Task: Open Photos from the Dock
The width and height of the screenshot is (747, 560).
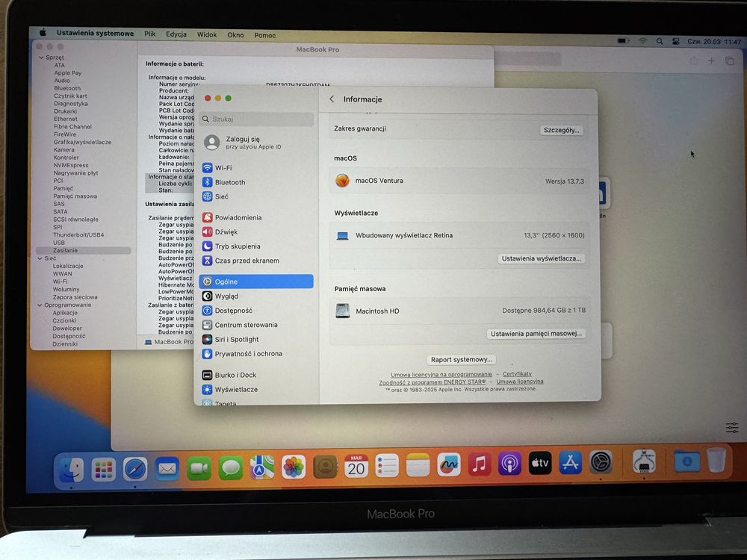Action: 294,467
